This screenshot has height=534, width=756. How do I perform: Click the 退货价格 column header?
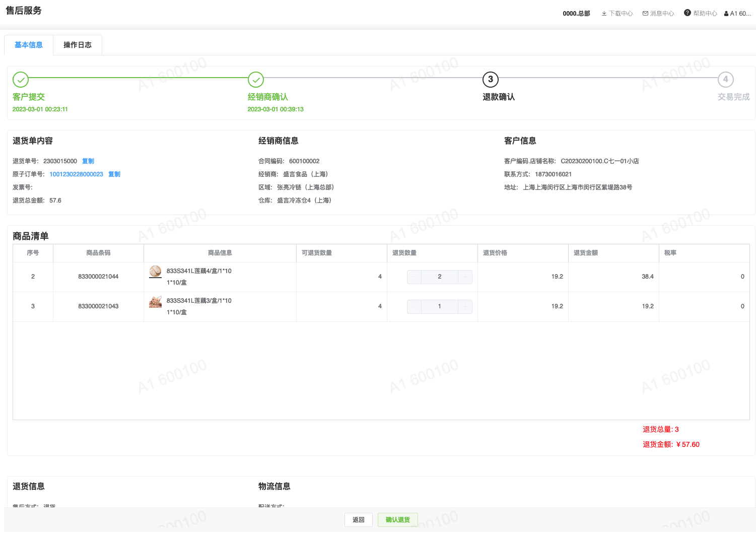click(x=523, y=253)
